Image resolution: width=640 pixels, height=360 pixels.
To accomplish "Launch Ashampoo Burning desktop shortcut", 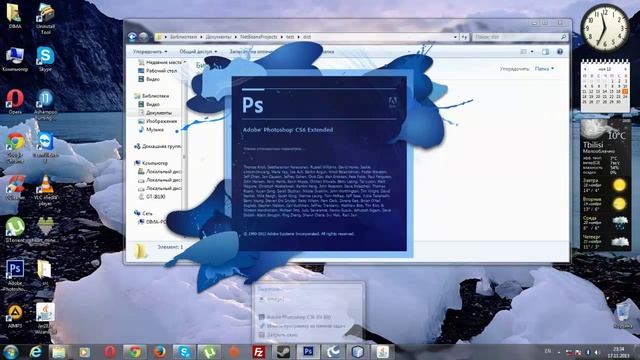I will pyautogui.click(x=45, y=104).
